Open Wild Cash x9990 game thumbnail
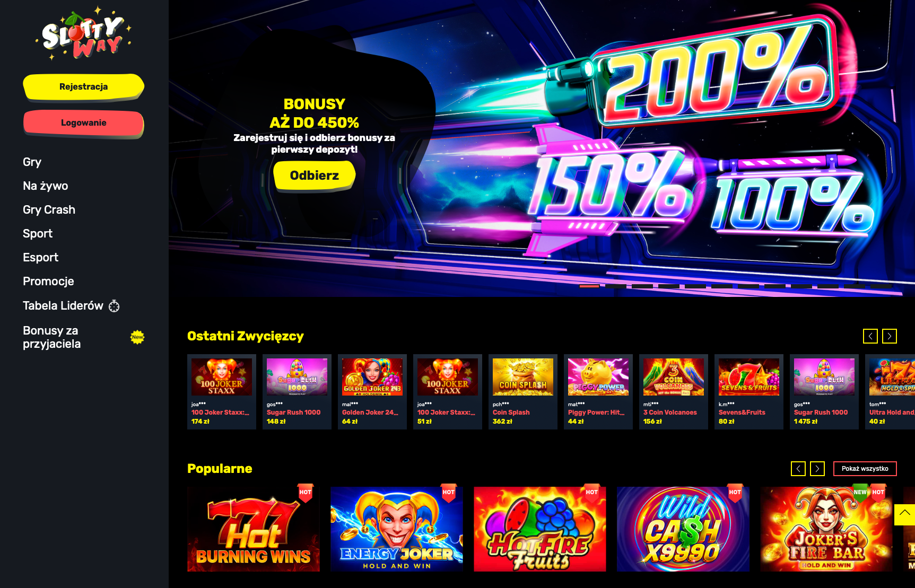This screenshot has height=588, width=915. 683,529
